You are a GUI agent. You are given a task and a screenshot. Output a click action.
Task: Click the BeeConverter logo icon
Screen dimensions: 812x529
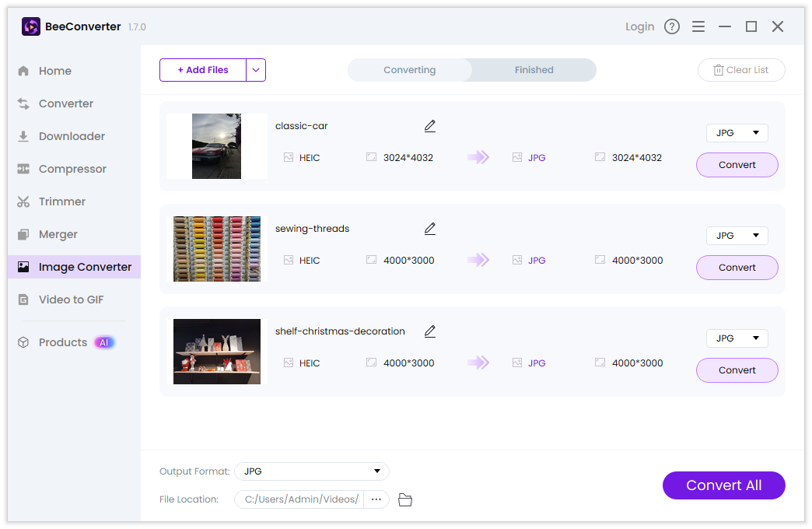[31, 26]
